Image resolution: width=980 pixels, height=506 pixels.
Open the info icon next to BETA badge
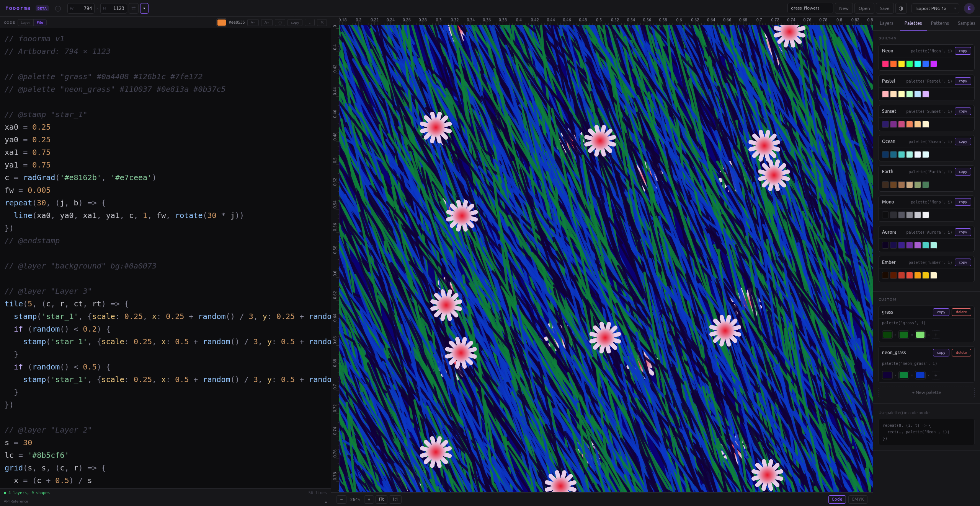pos(58,8)
